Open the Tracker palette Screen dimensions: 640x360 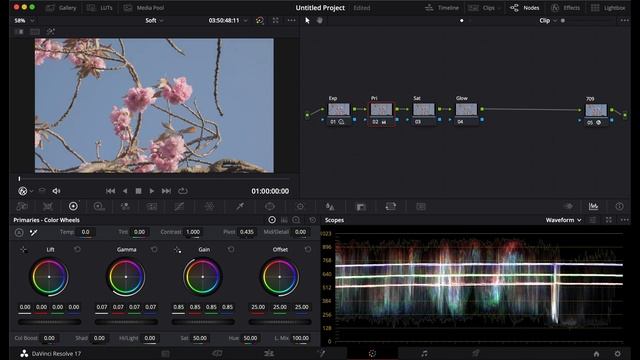click(300, 207)
